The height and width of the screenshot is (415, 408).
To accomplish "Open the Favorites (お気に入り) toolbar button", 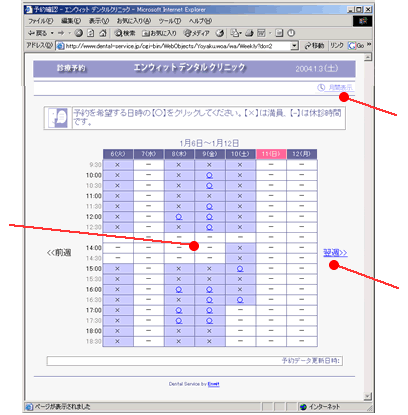I will tap(159, 33).
